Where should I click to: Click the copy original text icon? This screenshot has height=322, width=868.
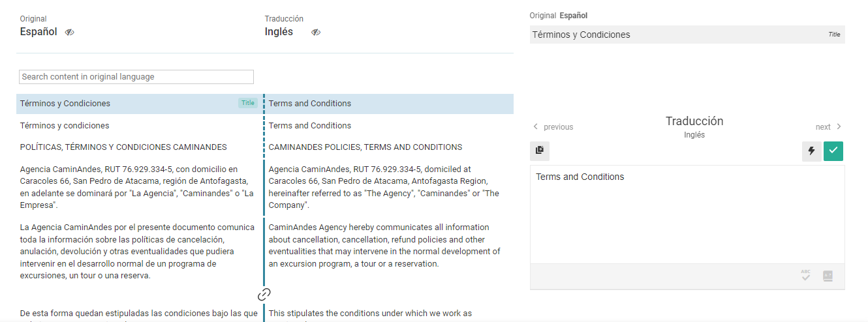540,151
